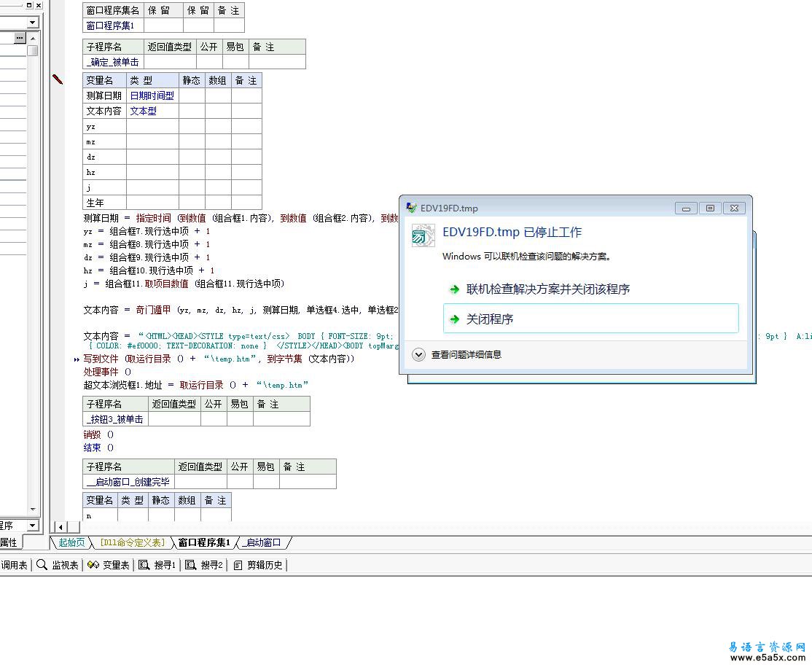The image size is (812, 667).
Task: Select the mz variable row
Action: tap(172, 141)
